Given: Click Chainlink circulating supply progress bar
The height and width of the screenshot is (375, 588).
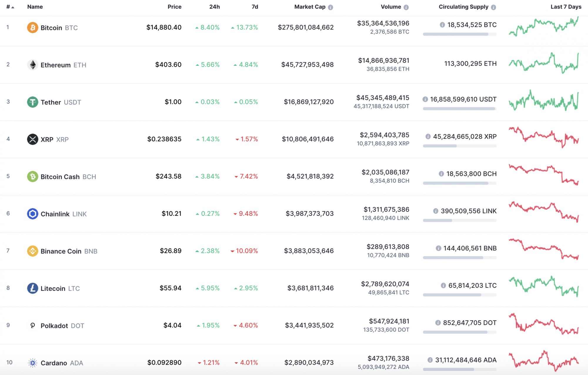Looking at the screenshot, I should 460,221.
